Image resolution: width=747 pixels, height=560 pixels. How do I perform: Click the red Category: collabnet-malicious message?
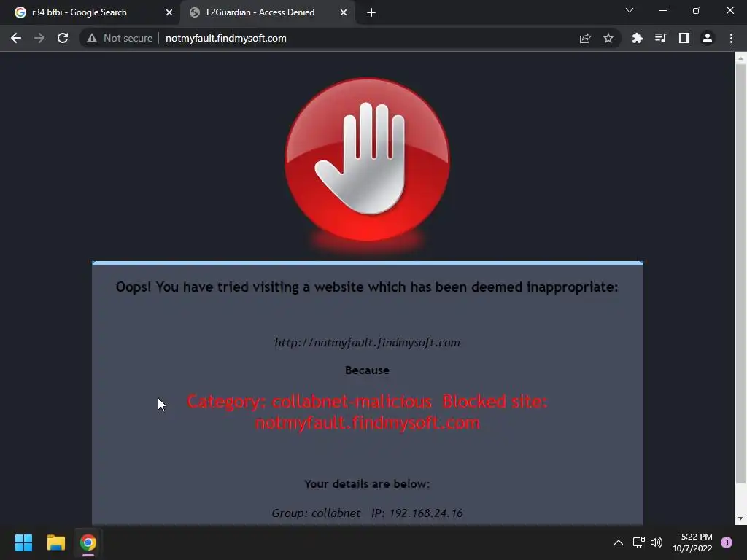coord(368,412)
